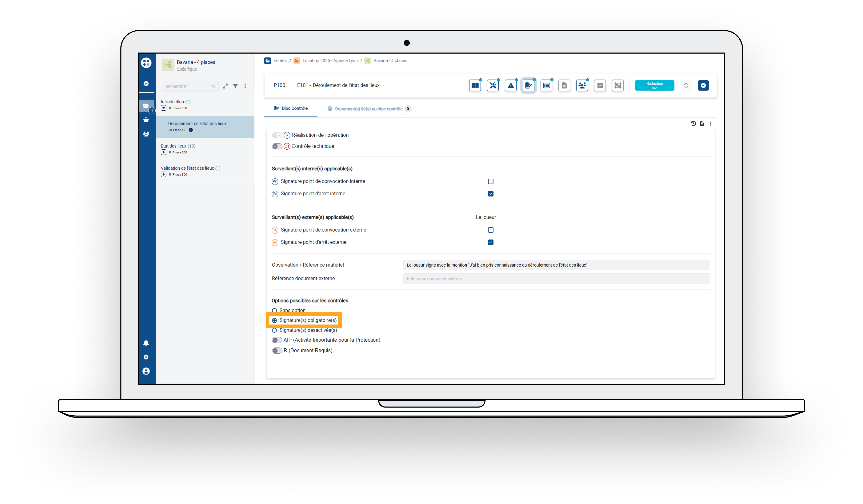Open notifications bell in sidebar
The width and height of the screenshot is (863, 504).
146,343
